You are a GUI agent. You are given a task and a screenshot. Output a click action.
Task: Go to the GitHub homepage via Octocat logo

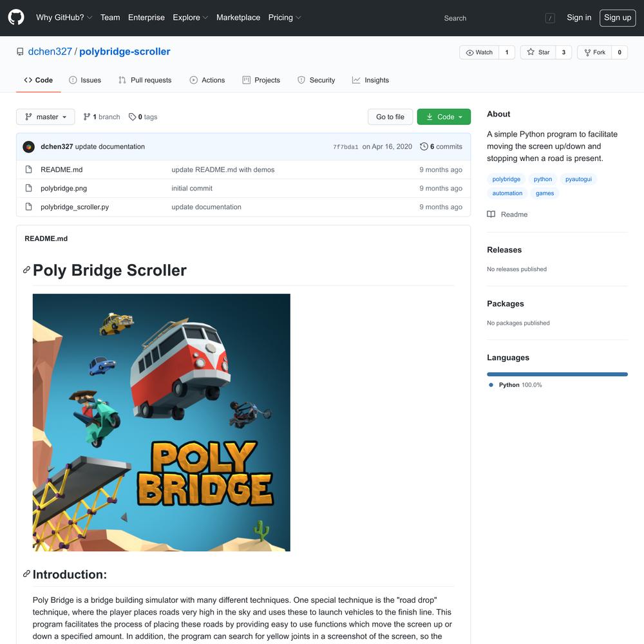coord(16,17)
